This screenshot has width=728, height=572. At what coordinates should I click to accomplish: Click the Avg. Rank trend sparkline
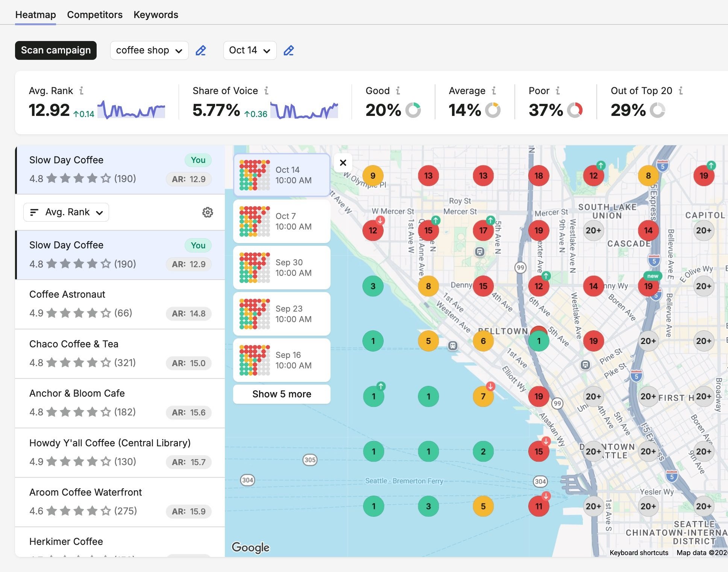pyautogui.click(x=131, y=110)
